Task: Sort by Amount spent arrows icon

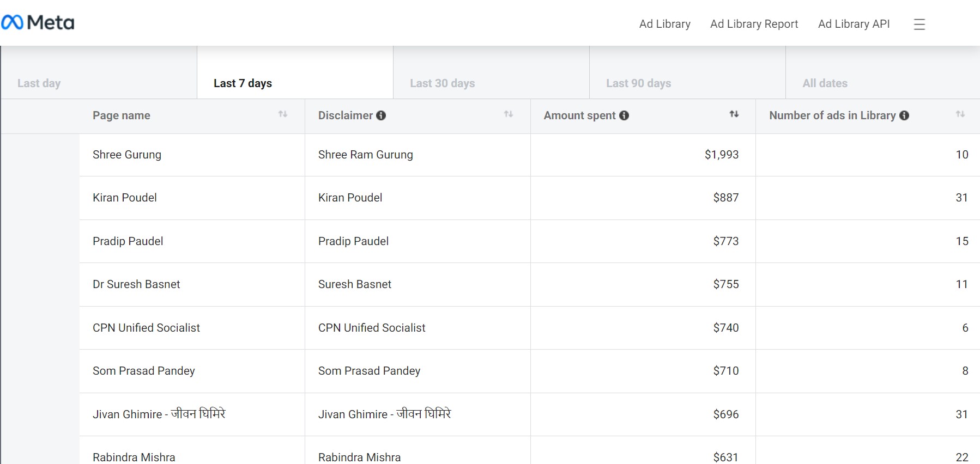Action: (x=734, y=114)
